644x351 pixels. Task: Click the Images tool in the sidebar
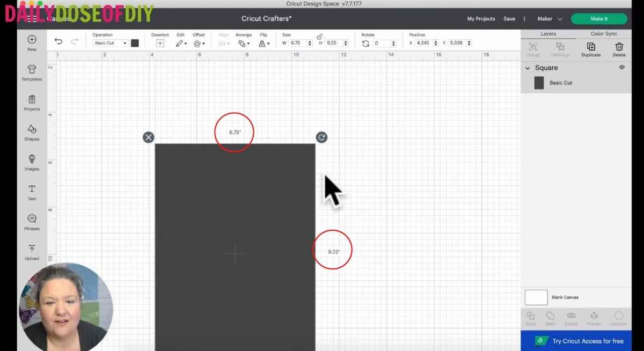point(32,164)
